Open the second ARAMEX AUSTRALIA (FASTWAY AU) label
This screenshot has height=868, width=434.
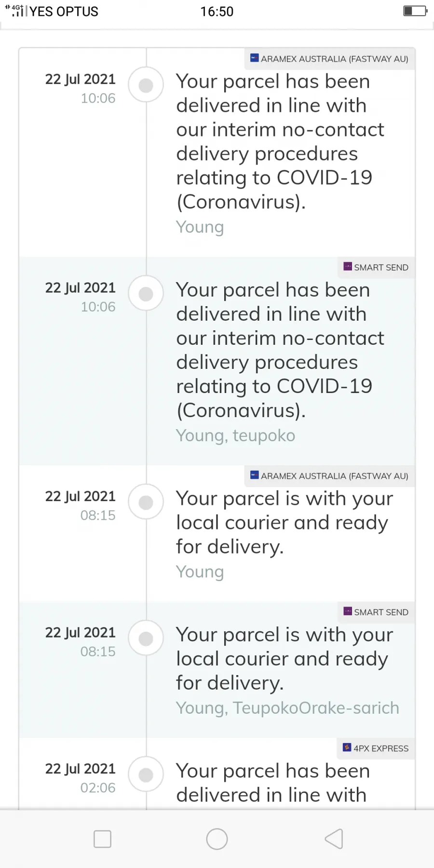tap(329, 476)
